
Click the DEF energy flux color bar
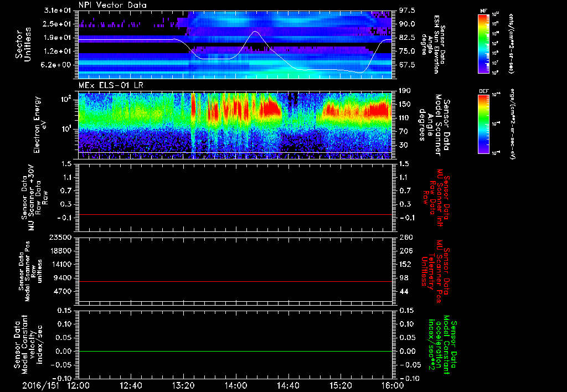point(484,124)
